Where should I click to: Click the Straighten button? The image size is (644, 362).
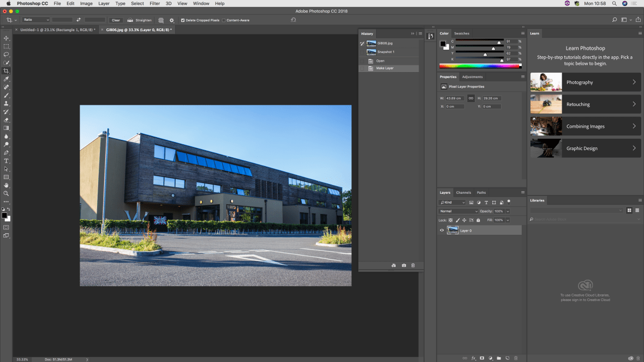pyautogui.click(x=140, y=20)
